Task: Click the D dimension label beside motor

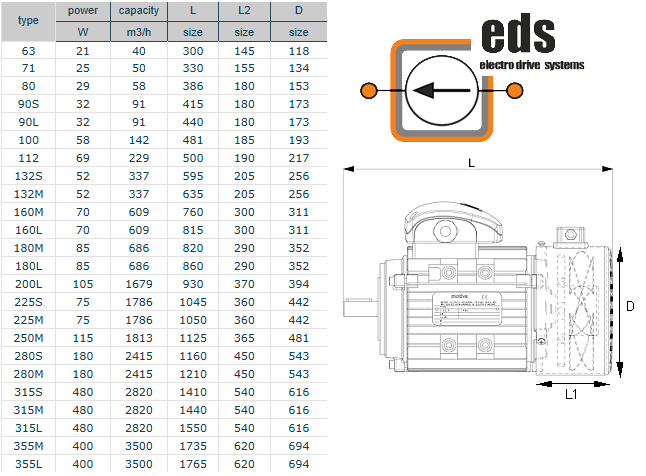Action: point(629,307)
